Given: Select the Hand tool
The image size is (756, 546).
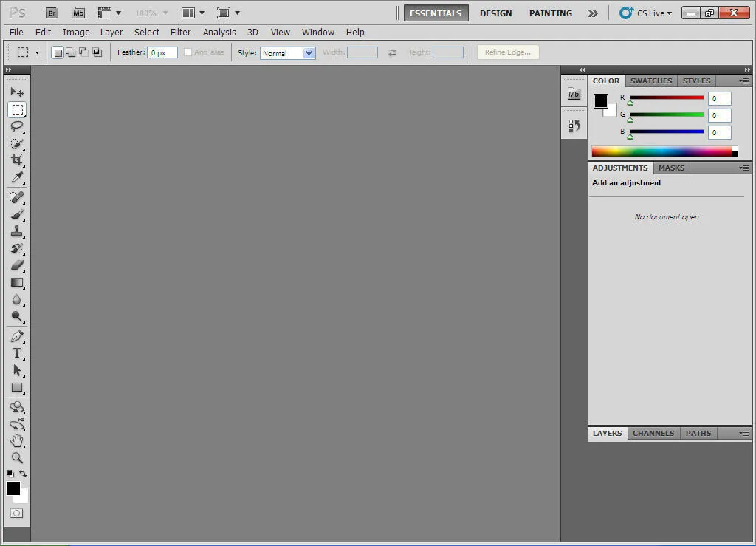Looking at the screenshot, I should pos(17,441).
